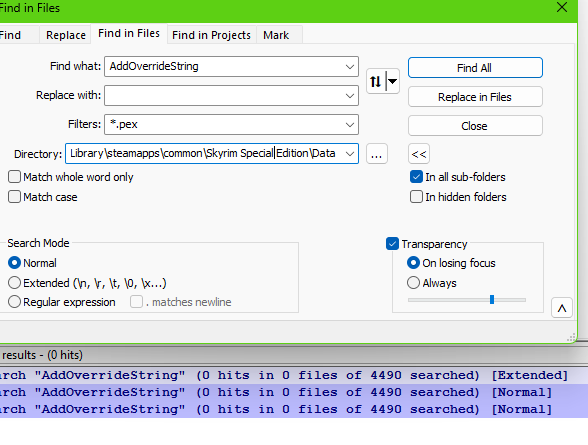
Task: Click Replace in Files button
Action: click(475, 97)
